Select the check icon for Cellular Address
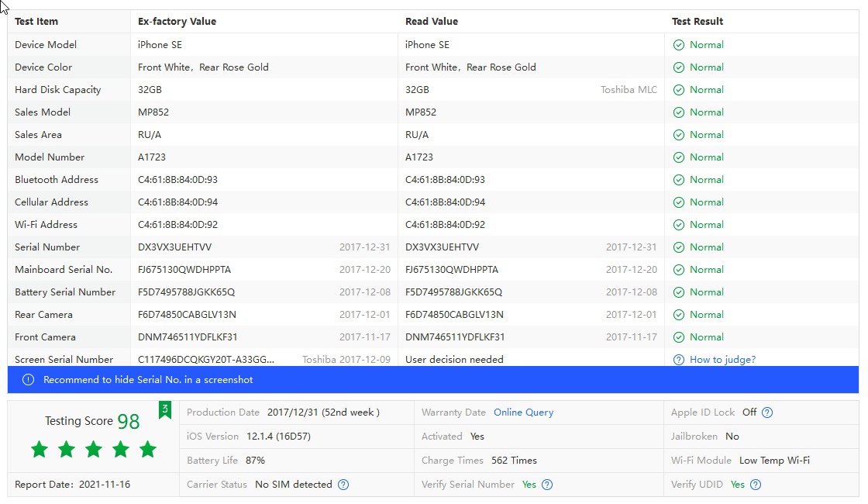 [679, 202]
